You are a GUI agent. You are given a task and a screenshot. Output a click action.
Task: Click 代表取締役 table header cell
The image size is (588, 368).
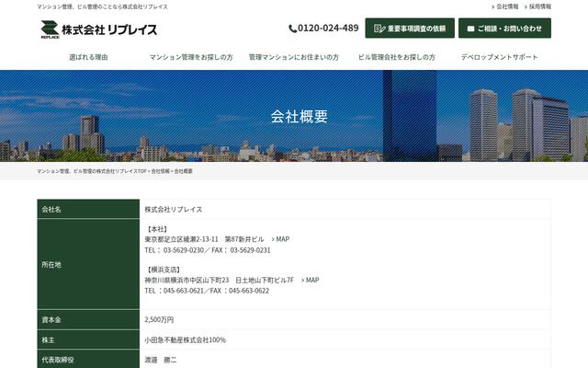point(88,360)
